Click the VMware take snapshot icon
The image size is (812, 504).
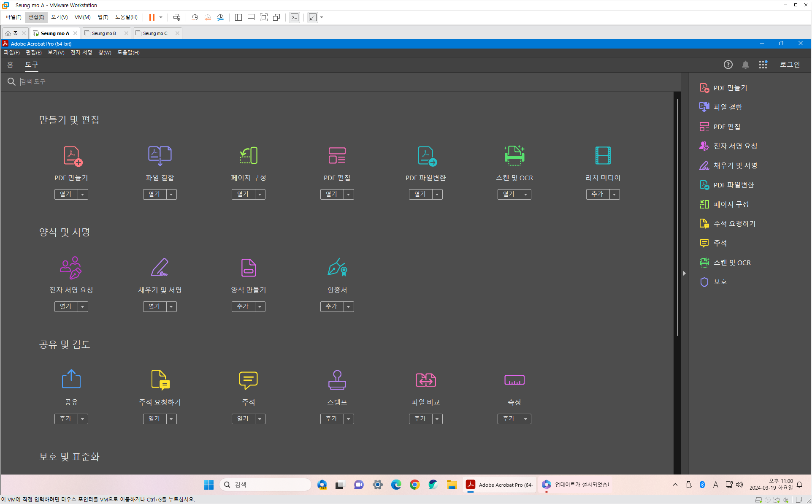(x=195, y=17)
